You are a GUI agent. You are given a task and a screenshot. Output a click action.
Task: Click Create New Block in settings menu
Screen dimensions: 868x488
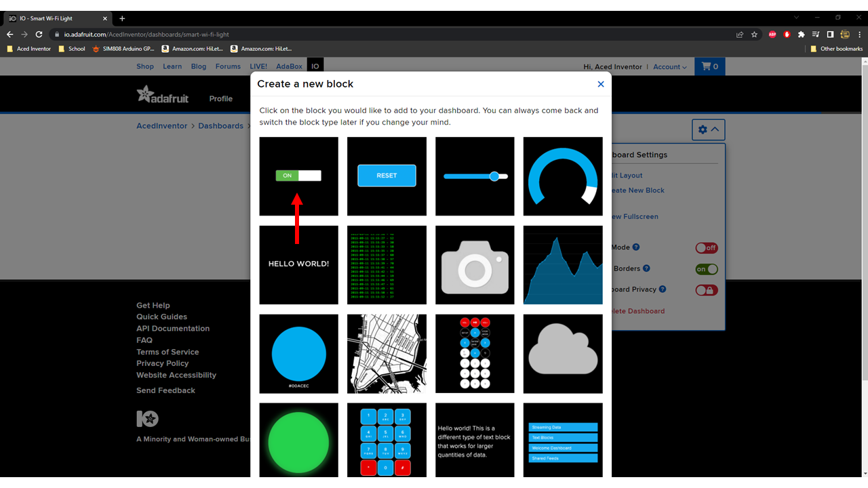637,190
